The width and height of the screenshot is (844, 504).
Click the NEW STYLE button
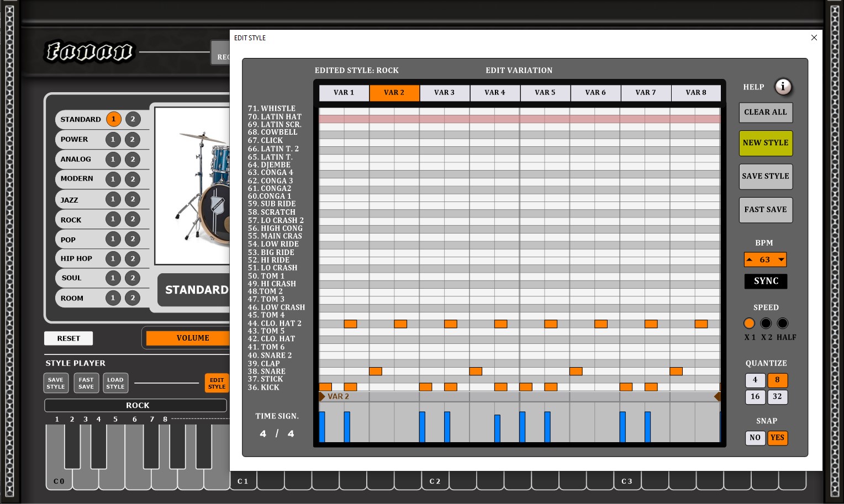pos(766,143)
